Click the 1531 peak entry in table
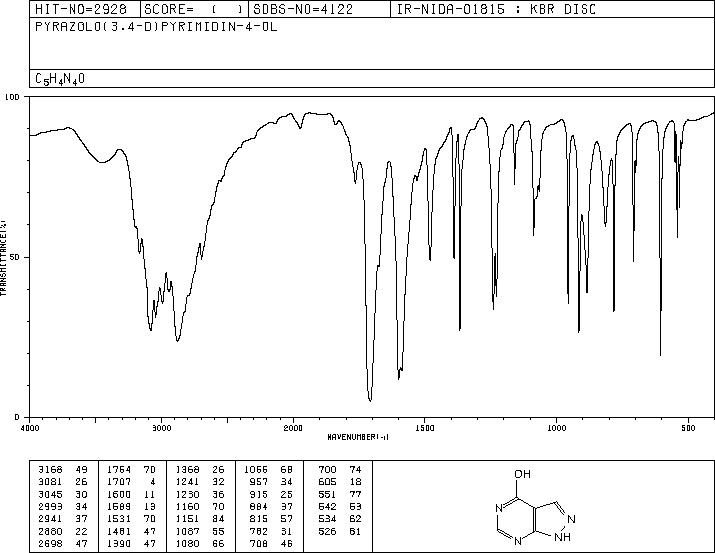 131,519
